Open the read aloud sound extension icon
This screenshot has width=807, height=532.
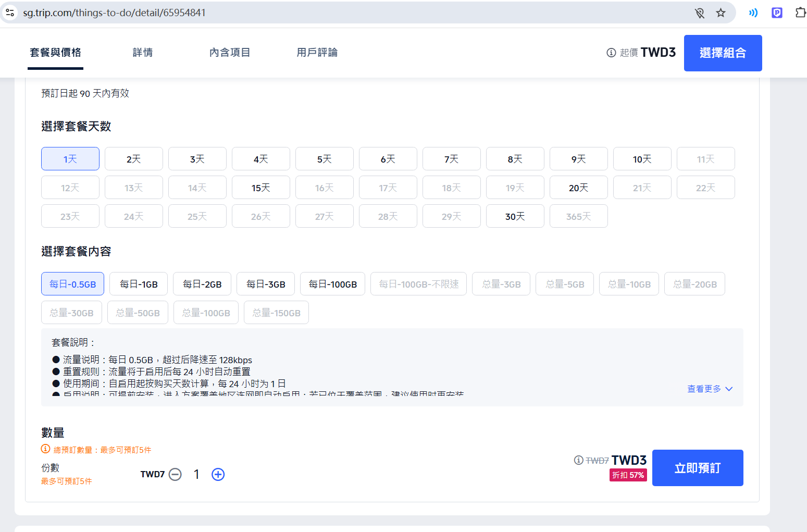pos(753,13)
